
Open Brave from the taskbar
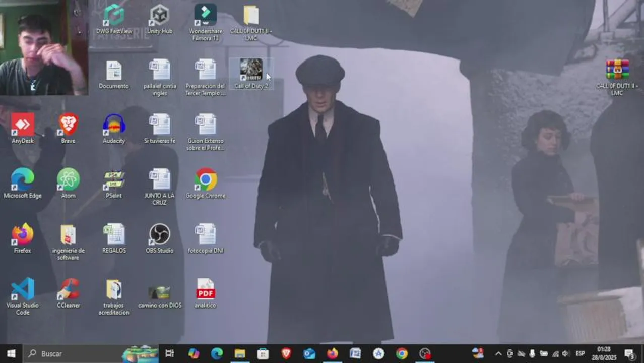[286, 353]
